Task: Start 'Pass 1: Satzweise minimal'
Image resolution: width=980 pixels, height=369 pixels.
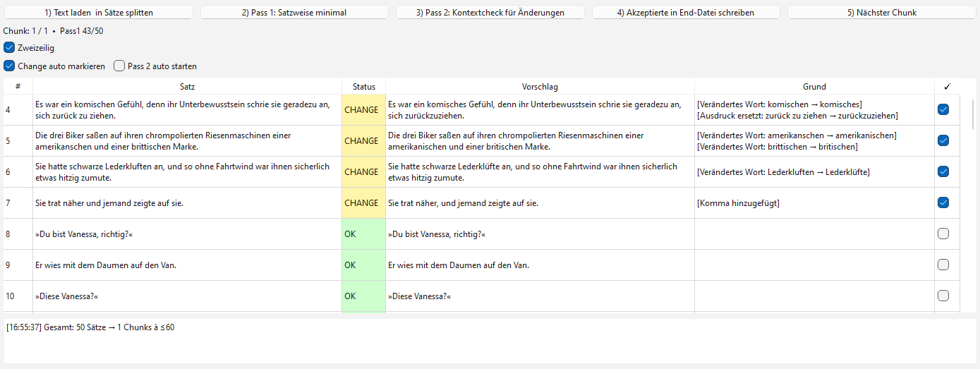Action: (294, 13)
